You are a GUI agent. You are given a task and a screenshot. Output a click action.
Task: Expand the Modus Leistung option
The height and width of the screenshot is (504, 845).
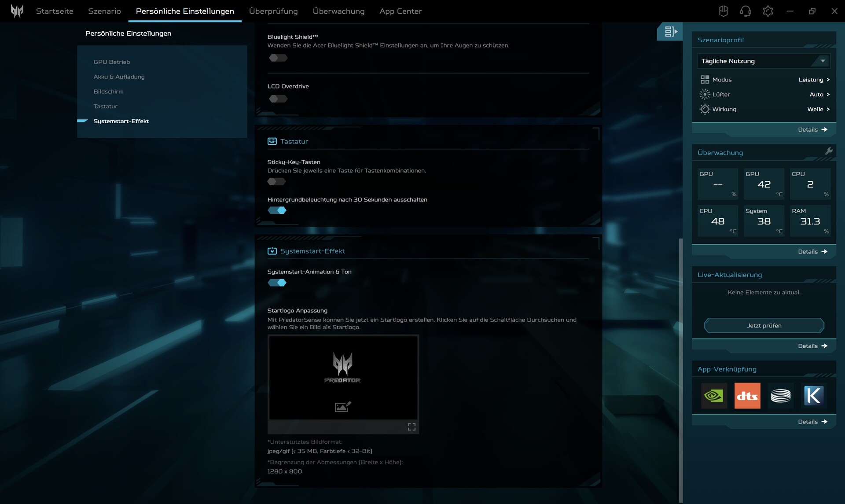pos(814,80)
